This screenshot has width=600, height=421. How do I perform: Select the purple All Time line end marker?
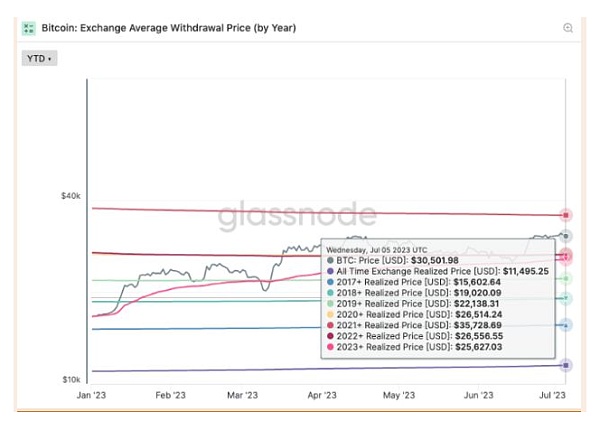566,365
